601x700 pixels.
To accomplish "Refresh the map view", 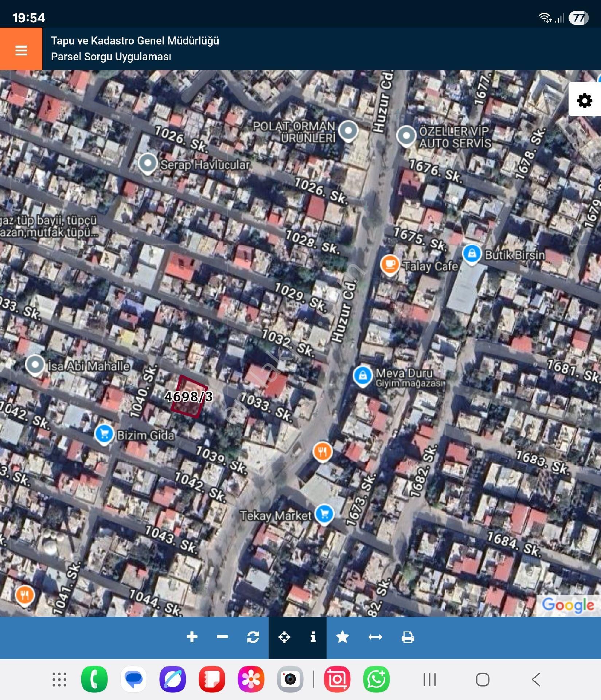I will 253,637.
